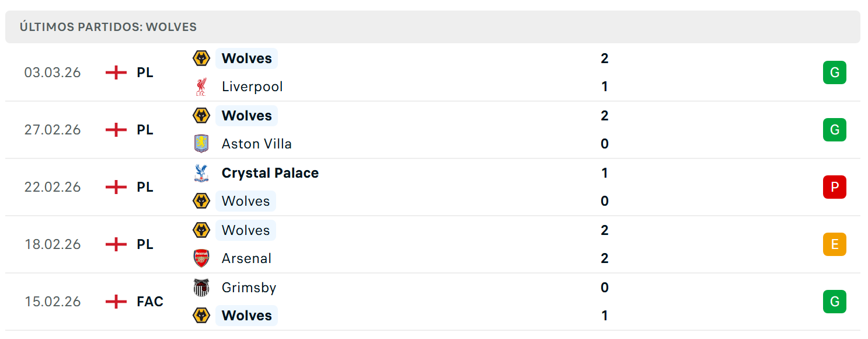Viewport: 868px width, 339px height.
Task: Open the match dated 27.02.26
Action: 433,130
